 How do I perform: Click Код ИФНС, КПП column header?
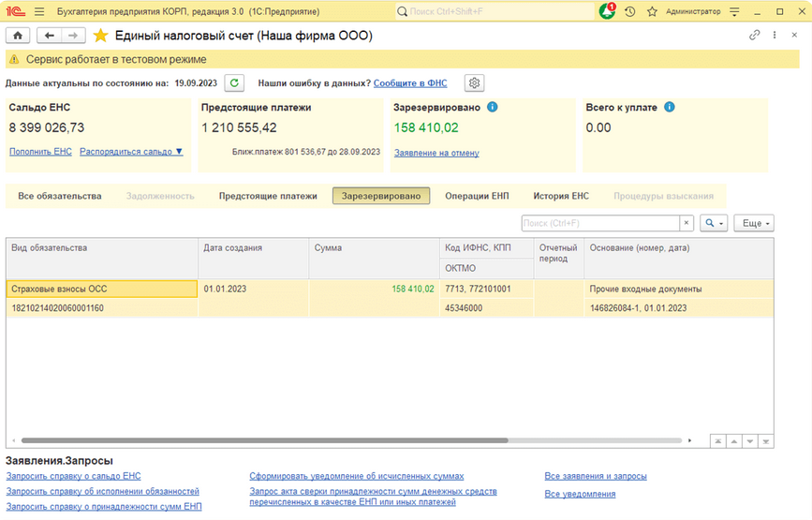tap(487, 247)
